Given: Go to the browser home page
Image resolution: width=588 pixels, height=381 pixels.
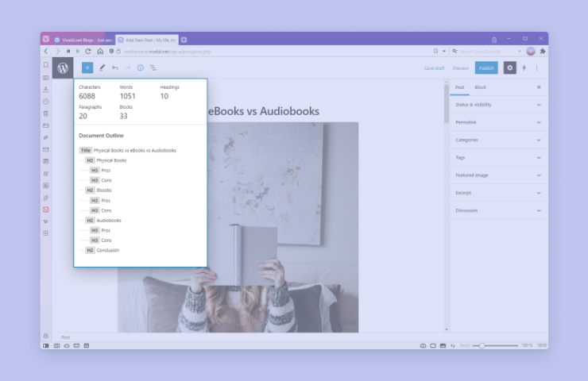Looking at the screenshot, I should coord(100,52).
